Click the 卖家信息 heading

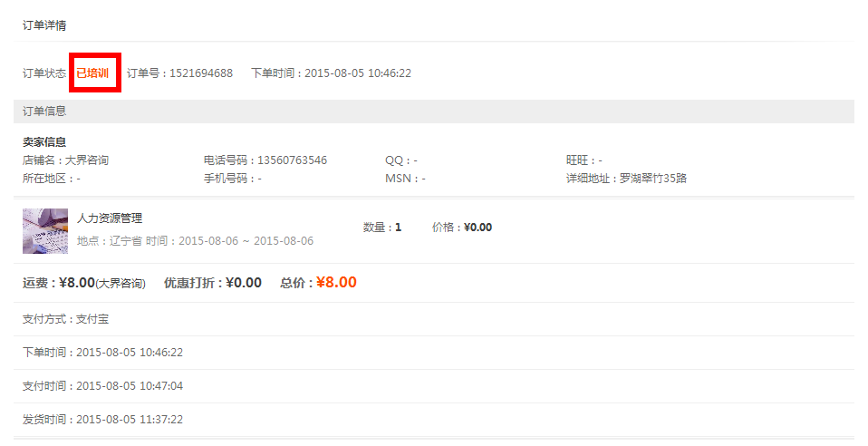[x=44, y=142]
